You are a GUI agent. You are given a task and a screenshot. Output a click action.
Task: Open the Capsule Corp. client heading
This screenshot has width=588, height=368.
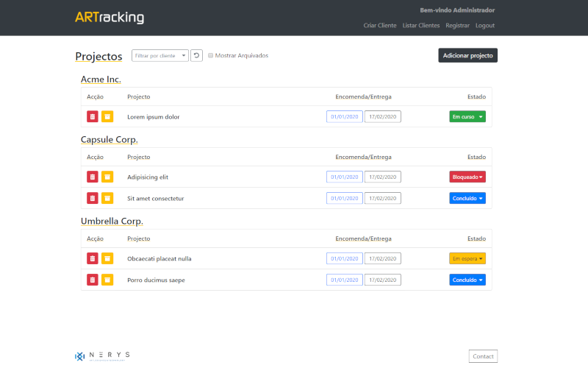tap(109, 139)
